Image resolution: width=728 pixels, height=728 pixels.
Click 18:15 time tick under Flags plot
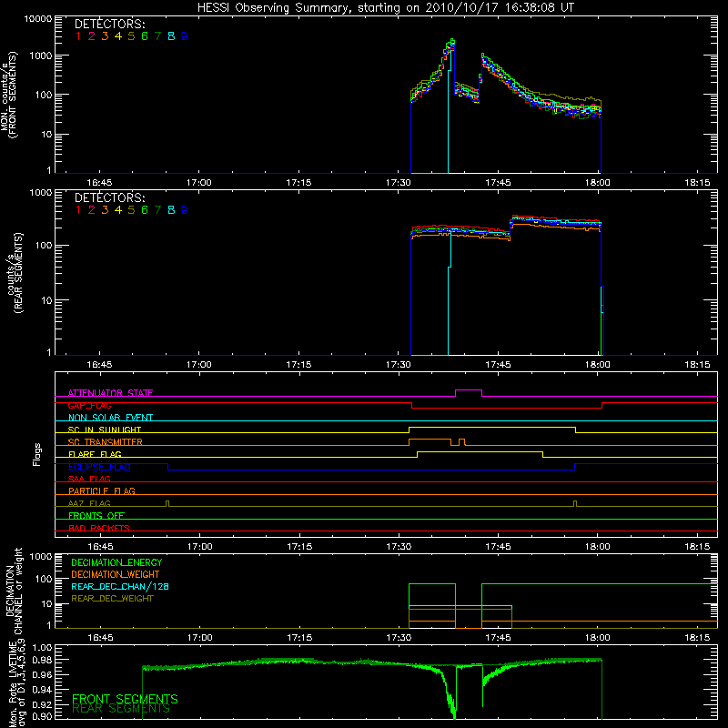(697, 547)
